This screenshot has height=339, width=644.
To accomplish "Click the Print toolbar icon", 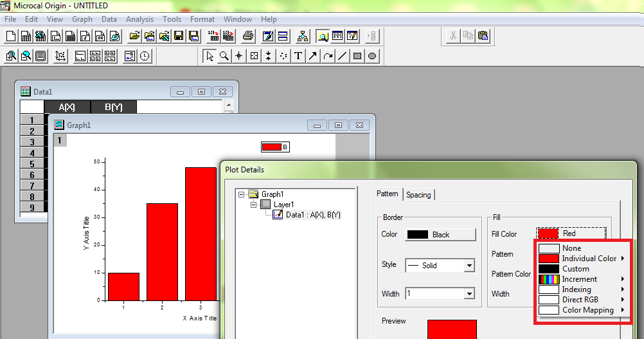I will 249,35.
